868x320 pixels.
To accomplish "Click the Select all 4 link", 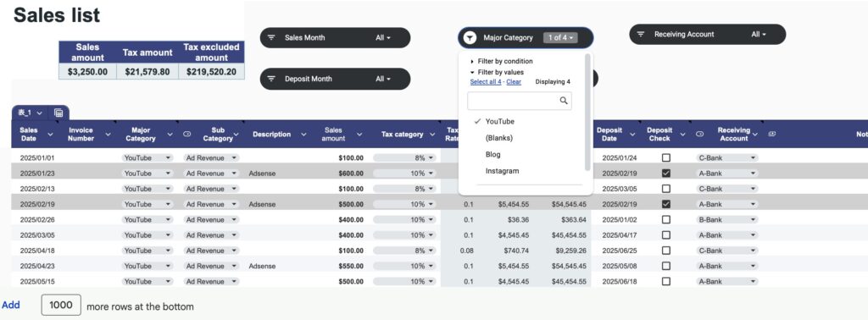I will tap(486, 82).
